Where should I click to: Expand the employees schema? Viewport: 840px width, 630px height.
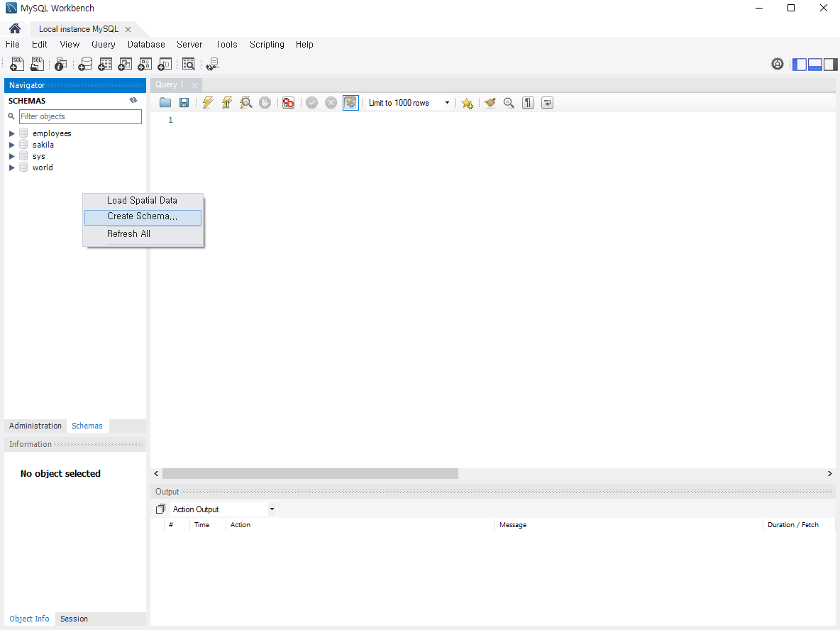12,133
